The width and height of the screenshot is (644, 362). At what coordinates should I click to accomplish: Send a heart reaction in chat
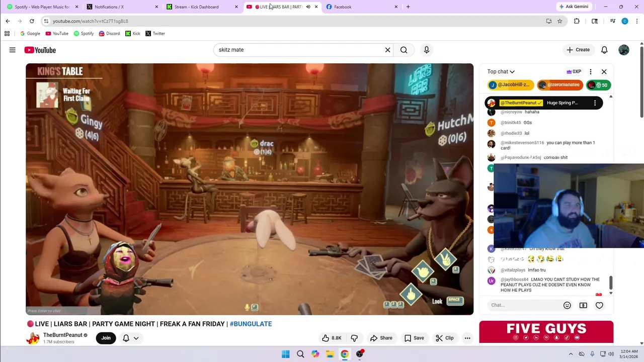point(599,305)
